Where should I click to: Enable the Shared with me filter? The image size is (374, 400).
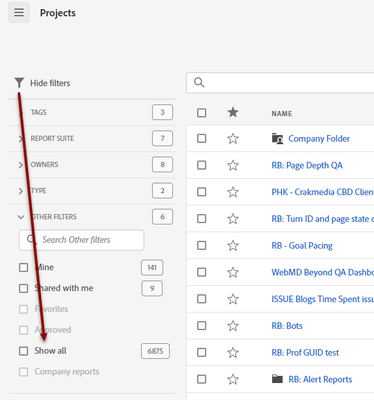point(24,288)
